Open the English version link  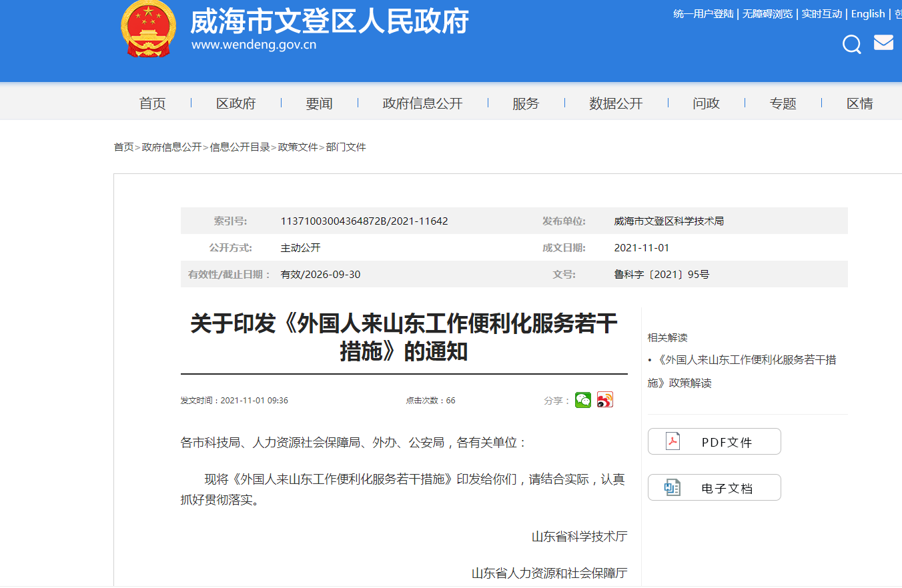(867, 13)
